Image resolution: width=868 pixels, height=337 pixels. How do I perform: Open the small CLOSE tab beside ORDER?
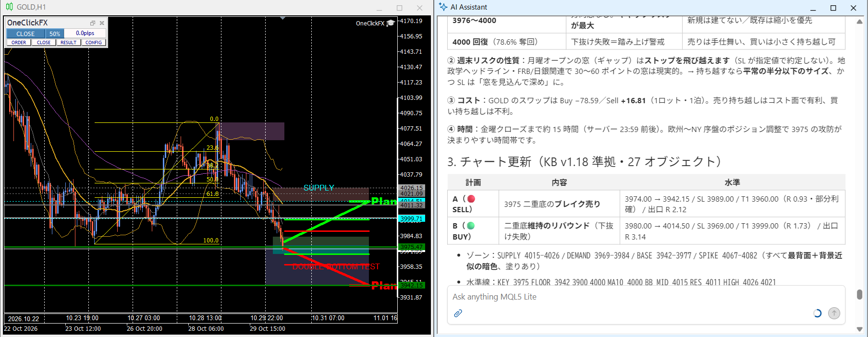(44, 42)
